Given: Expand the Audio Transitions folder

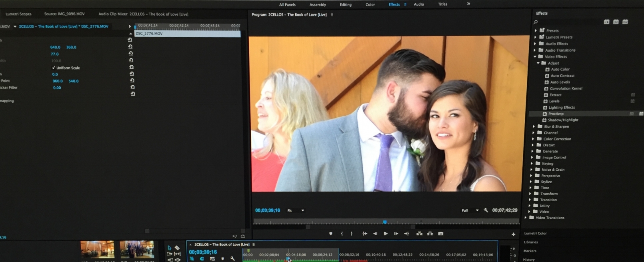Looking at the screenshot, I should pyautogui.click(x=535, y=50).
